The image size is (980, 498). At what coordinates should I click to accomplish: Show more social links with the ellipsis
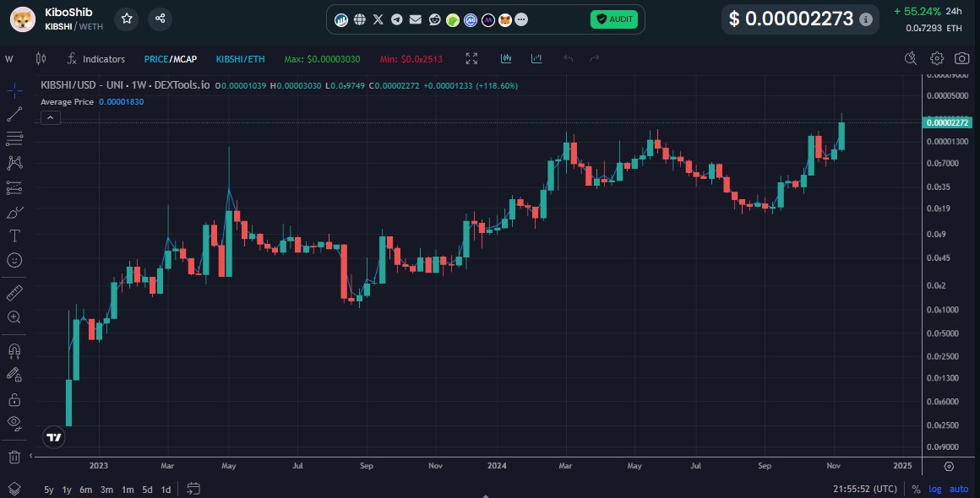[521, 20]
